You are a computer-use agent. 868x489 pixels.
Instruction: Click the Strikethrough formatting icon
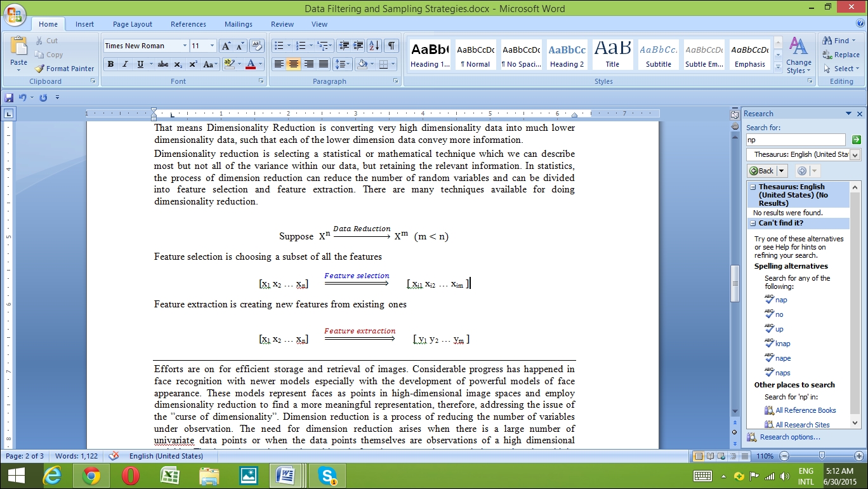tap(162, 64)
